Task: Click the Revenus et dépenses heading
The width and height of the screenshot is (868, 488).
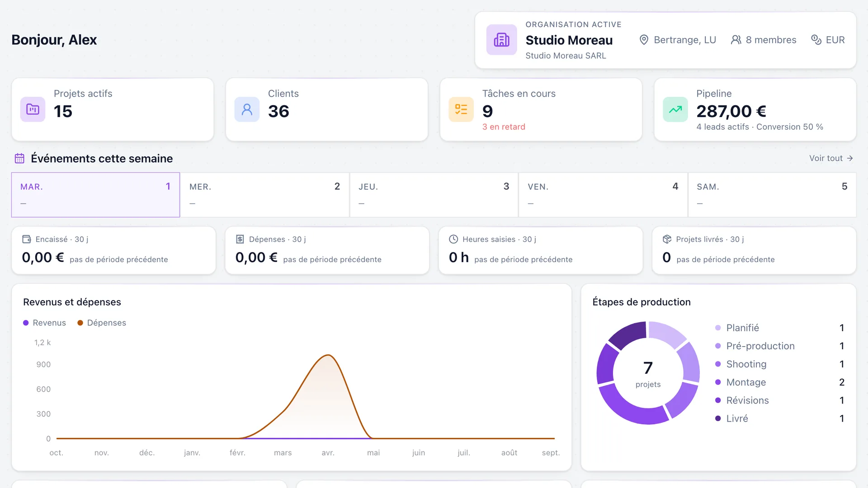Action: (72, 302)
